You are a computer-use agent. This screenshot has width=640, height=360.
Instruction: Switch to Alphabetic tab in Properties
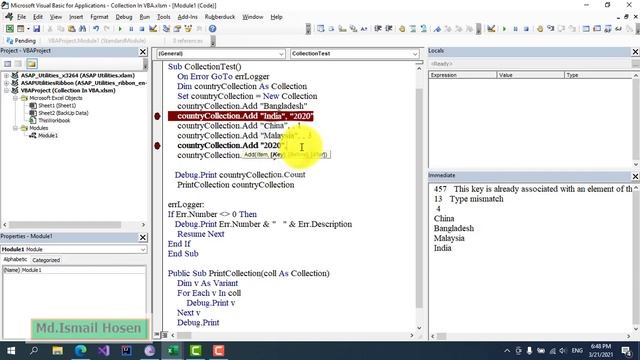pos(15,260)
